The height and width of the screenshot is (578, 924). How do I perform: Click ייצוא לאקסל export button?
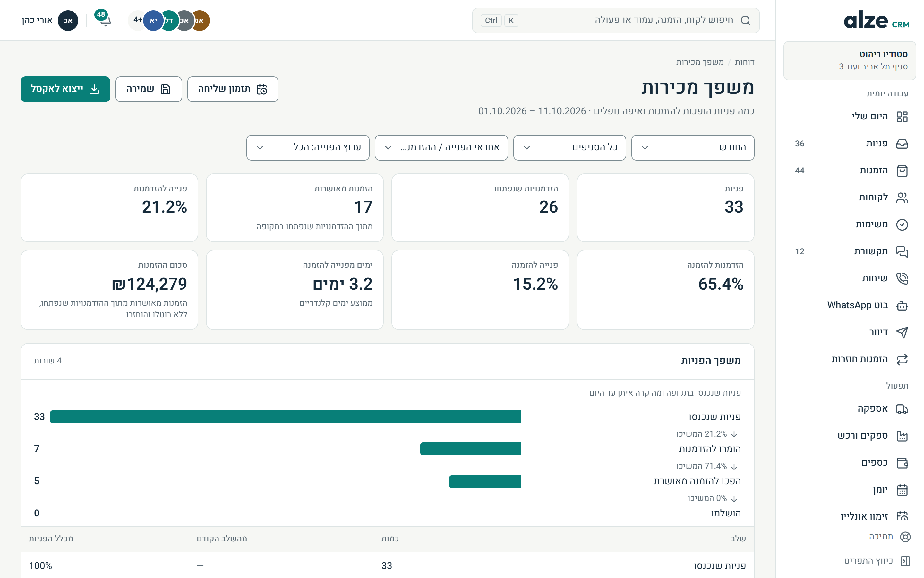(65, 89)
